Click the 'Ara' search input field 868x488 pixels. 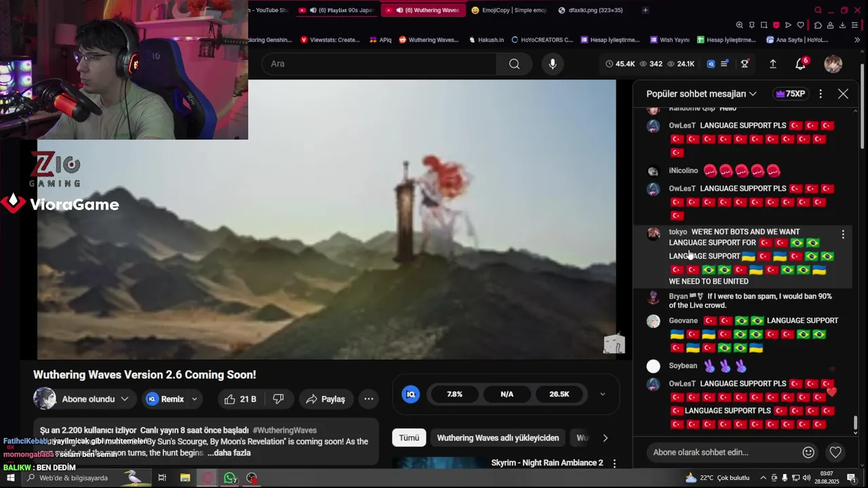(380, 64)
